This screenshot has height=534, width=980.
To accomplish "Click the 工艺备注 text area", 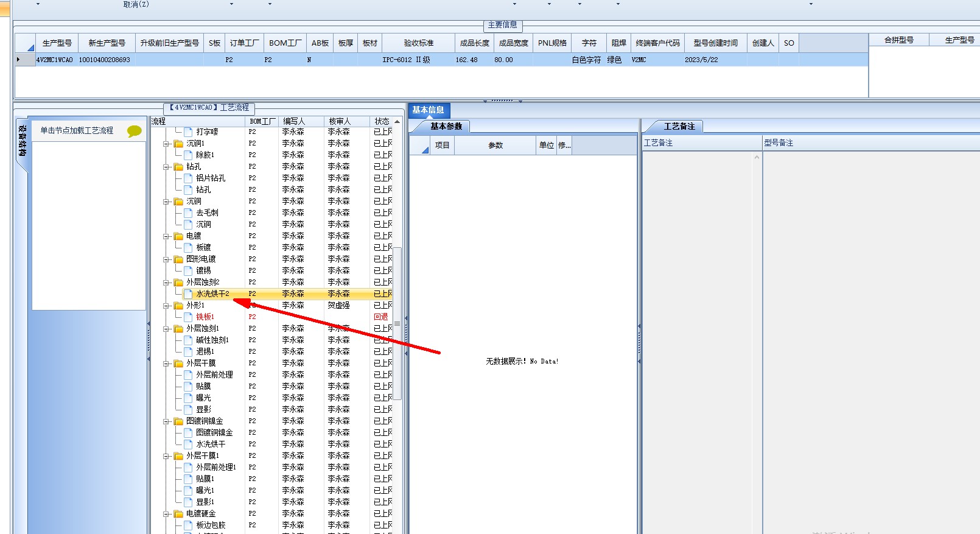I will [698, 342].
